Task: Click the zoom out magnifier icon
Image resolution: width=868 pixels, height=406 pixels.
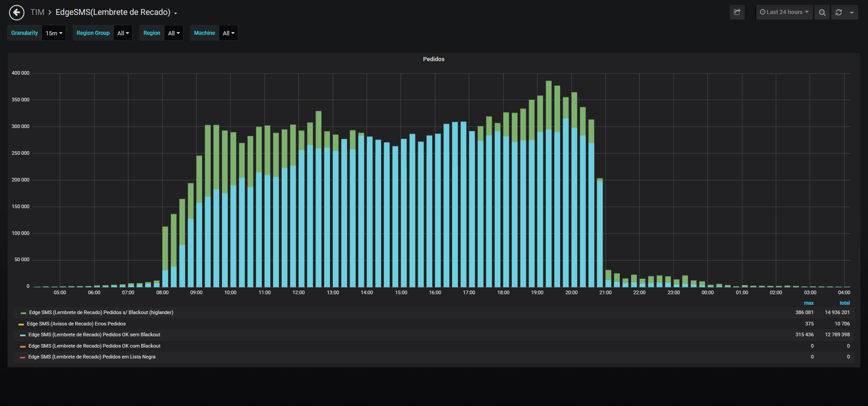Action: (822, 12)
